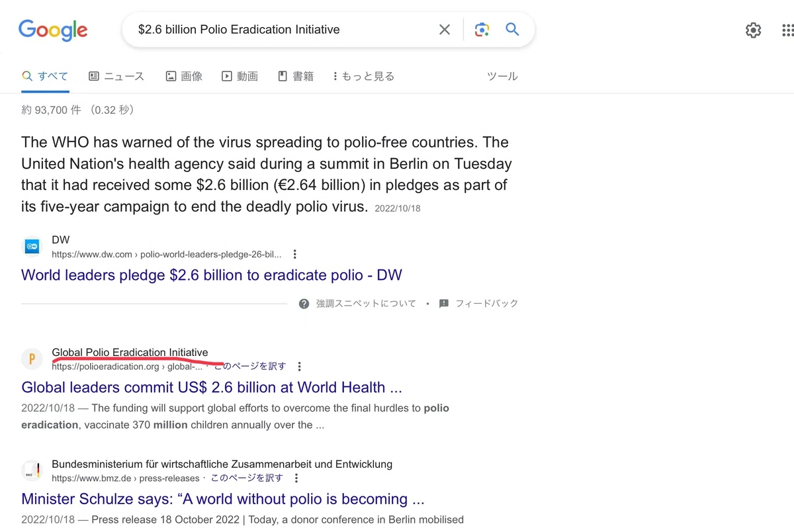Open the ツール options
The height and width of the screenshot is (532, 794).
(502, 76)
